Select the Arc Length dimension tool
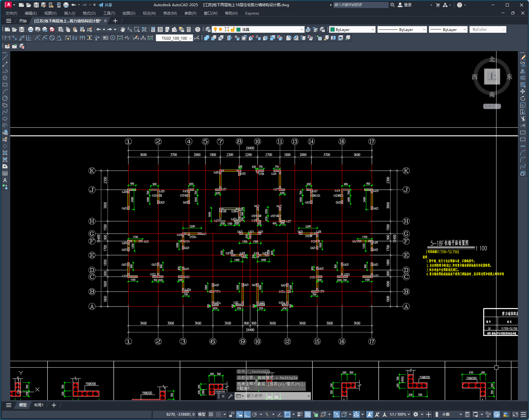Viewport: 529px width, 420px height. 22,38
